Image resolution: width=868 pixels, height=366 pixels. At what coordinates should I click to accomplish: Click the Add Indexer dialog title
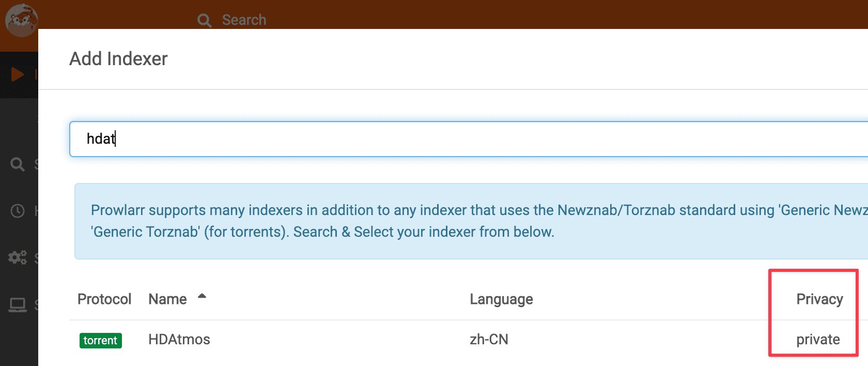[x=118, y=59]
